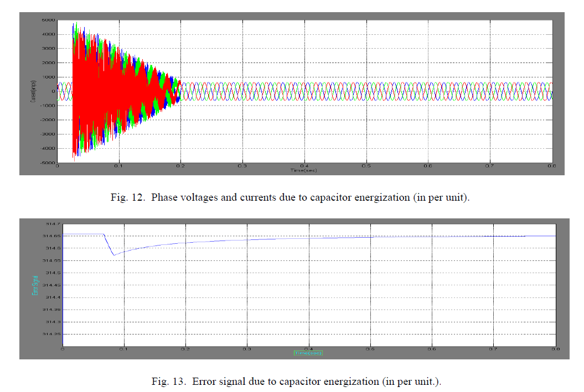Click the steady-state sine waves at 0.5 seconds

366,91
